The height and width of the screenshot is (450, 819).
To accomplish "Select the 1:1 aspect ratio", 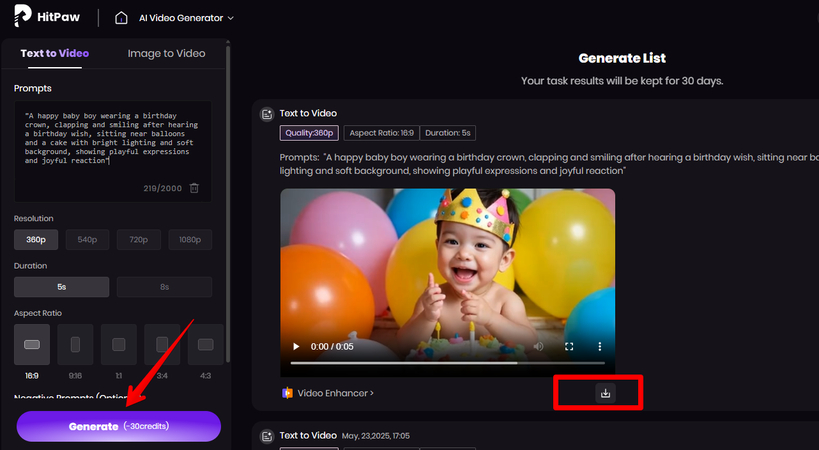I will click(119, 345).
